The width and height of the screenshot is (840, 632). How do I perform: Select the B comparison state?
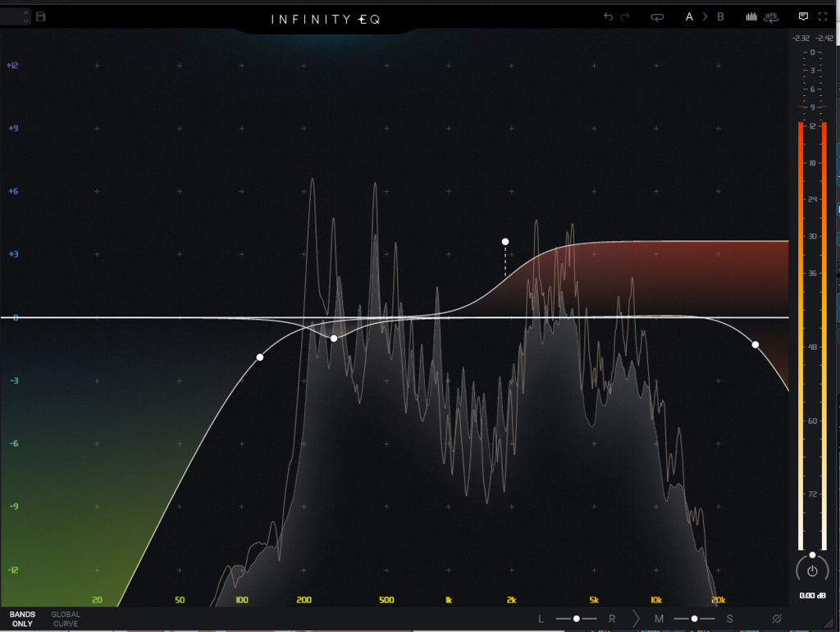pos(720,16)
